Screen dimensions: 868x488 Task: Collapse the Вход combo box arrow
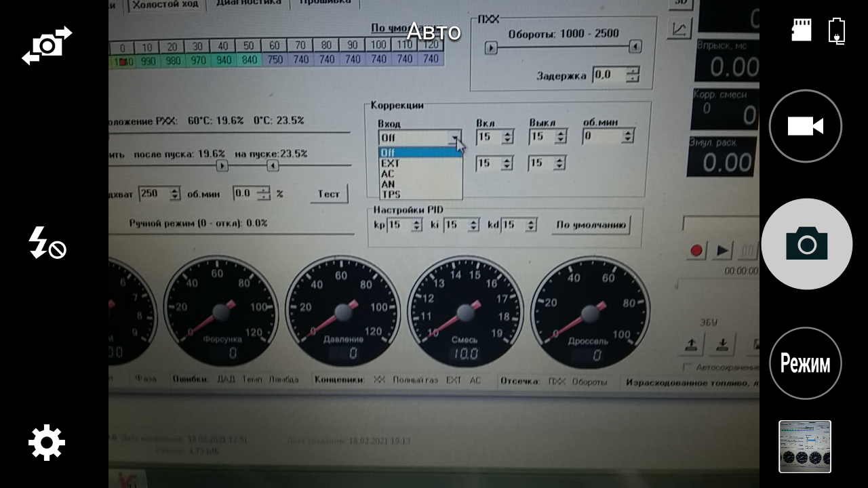(x=454, y=138)
